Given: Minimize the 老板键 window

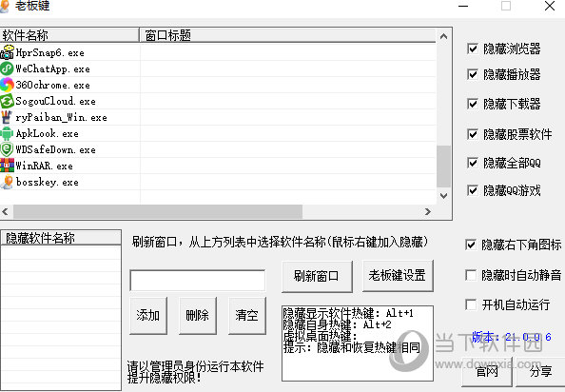Looking at the screenshot, I should (463, 6).
